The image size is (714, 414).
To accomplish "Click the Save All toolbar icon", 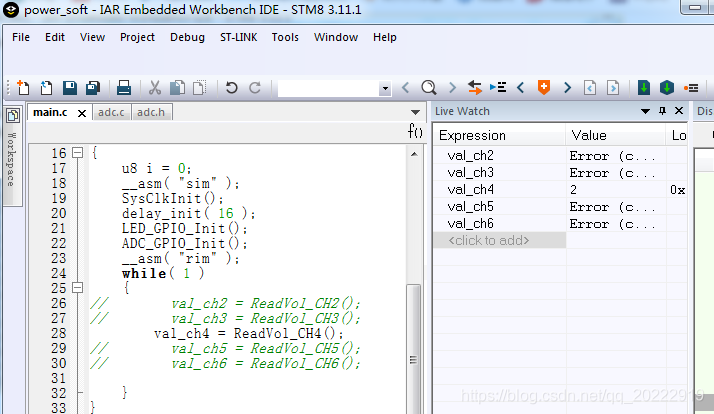I will [93, 87].
